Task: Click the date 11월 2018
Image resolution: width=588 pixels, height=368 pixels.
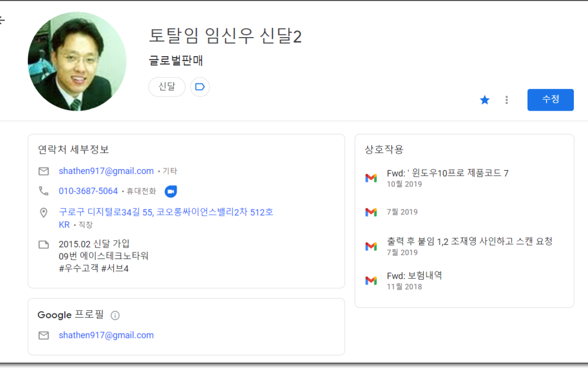Action: [x=404, y=287]
